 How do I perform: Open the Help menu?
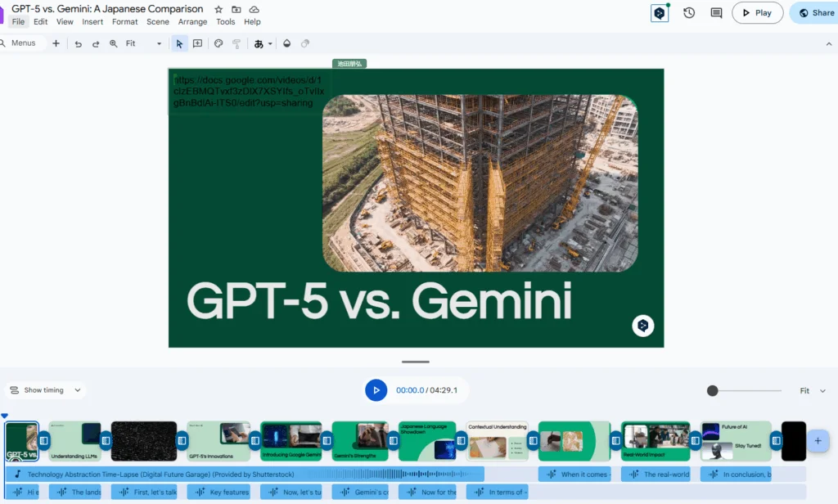pyautogui.click(x=252, y=22)
